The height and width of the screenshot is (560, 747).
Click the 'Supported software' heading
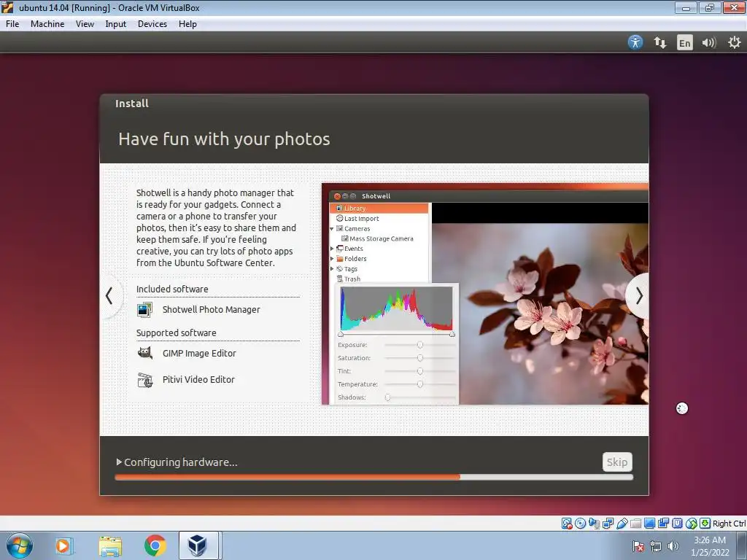(x=177, y=332)
